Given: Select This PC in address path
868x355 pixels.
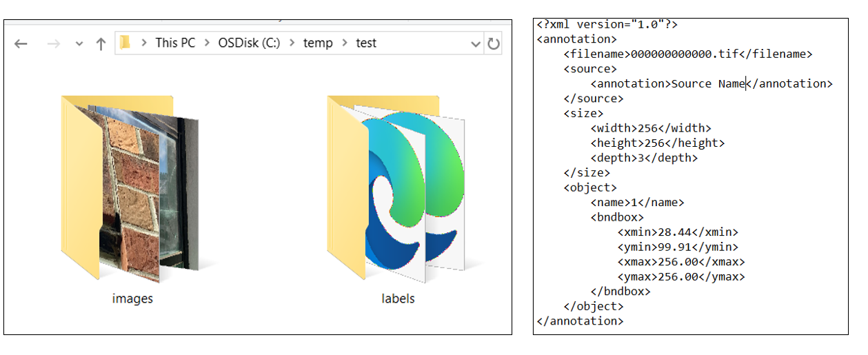Looking at the screenshot, I should (175, 43).
